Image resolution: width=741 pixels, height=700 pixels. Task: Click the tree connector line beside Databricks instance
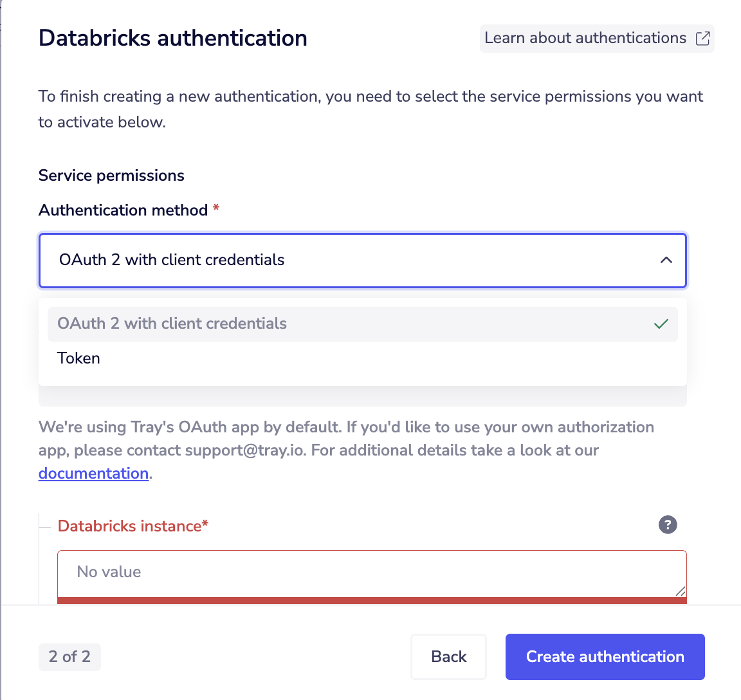[x=45, y=527]
